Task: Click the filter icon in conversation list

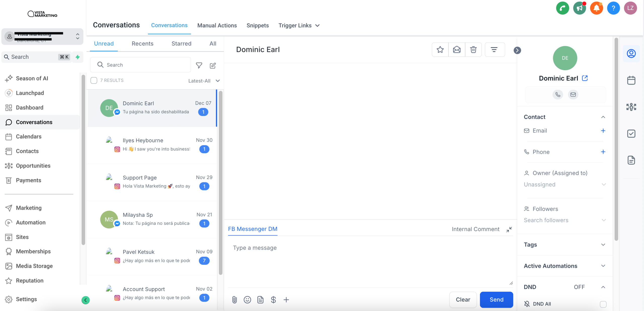Action: pyautogui.click(x=198, y=65)
